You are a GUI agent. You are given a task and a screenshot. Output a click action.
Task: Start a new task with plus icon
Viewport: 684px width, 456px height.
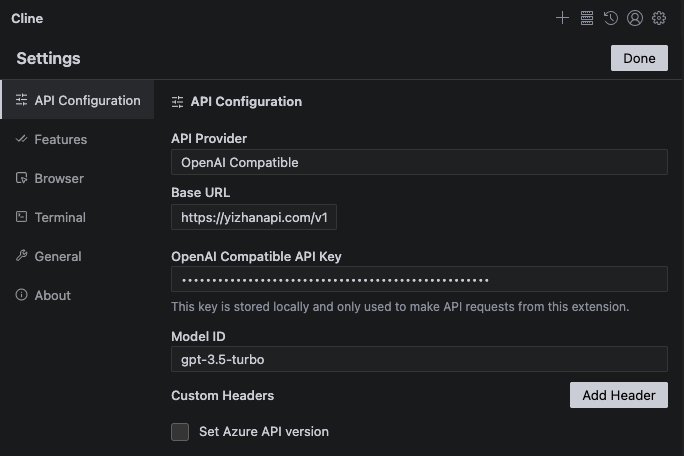click(562, 18)
